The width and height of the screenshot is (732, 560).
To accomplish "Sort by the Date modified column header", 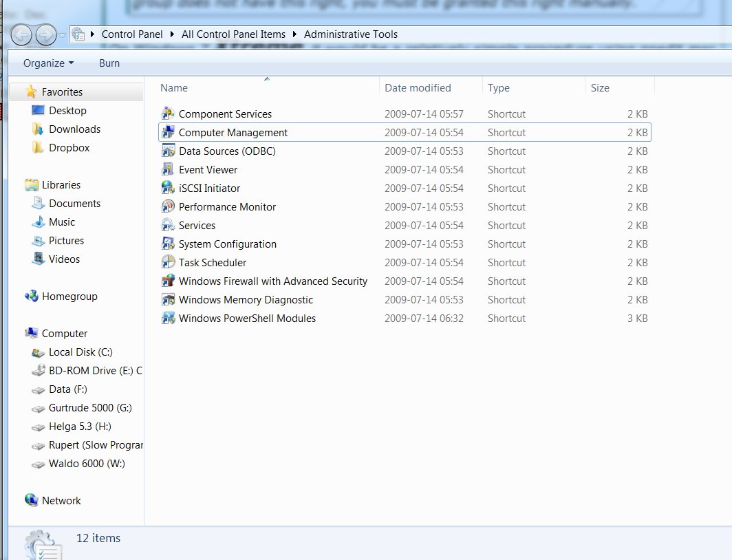I will (x=431, y=88).
